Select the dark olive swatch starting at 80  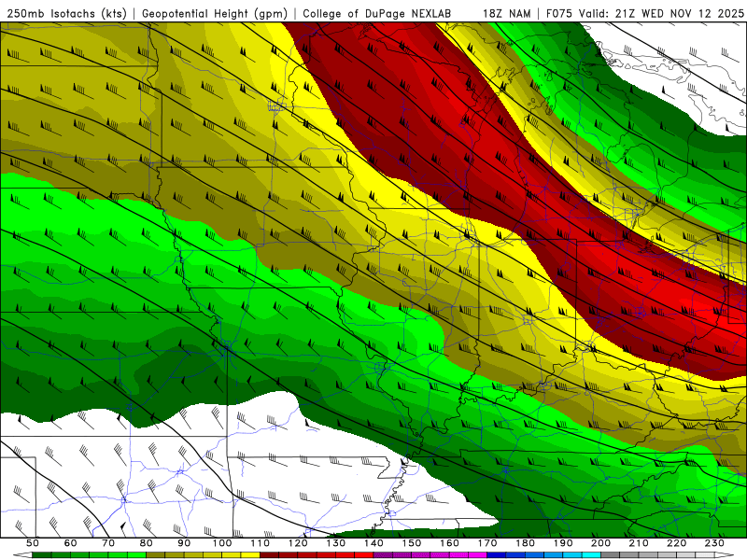pos(155,554)
